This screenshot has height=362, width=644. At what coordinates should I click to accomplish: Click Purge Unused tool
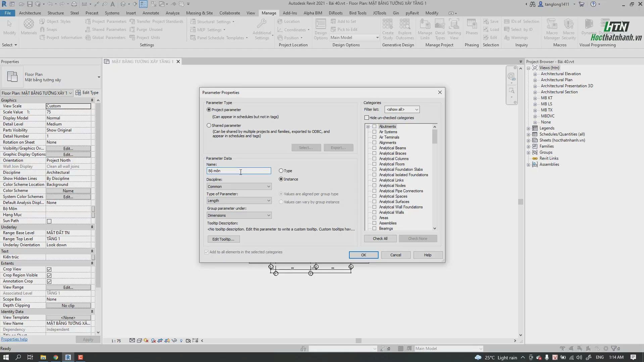click(146, 30)
